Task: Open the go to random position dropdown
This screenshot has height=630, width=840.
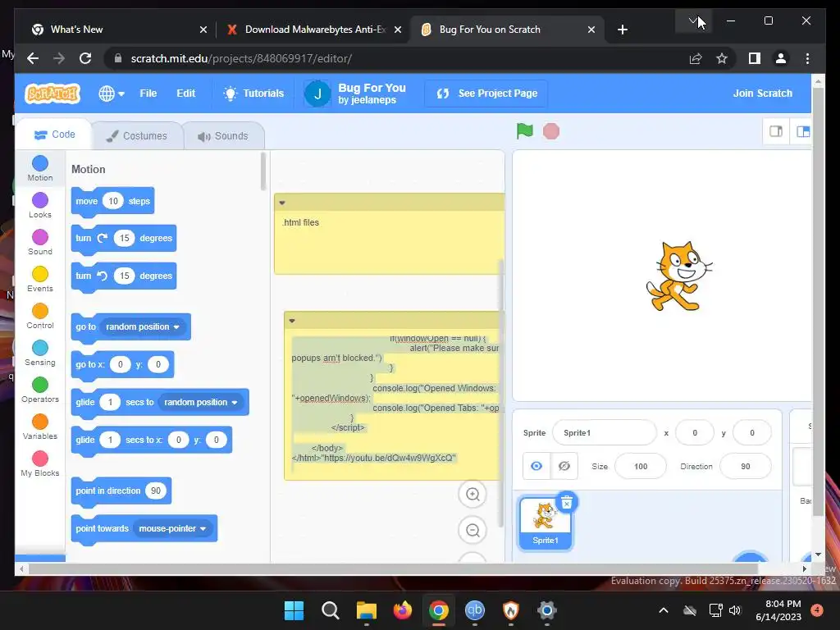Action: (x=143, y=326)
